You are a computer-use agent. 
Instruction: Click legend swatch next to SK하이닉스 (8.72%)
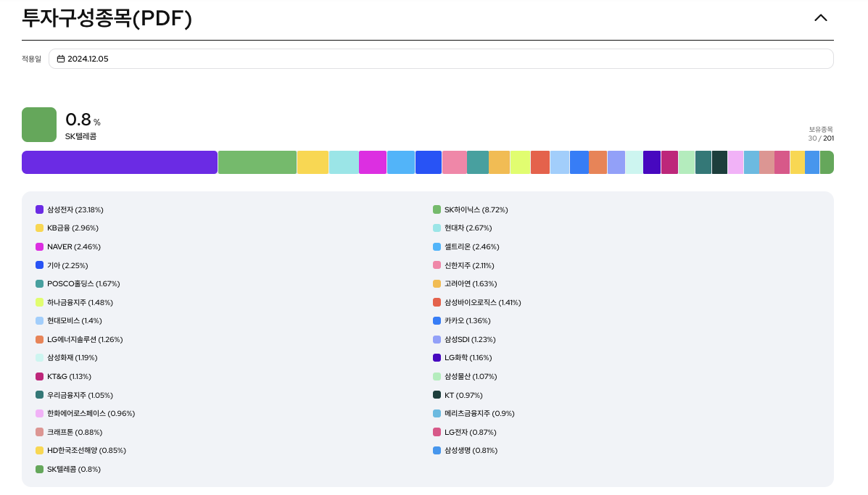[437, 209]
